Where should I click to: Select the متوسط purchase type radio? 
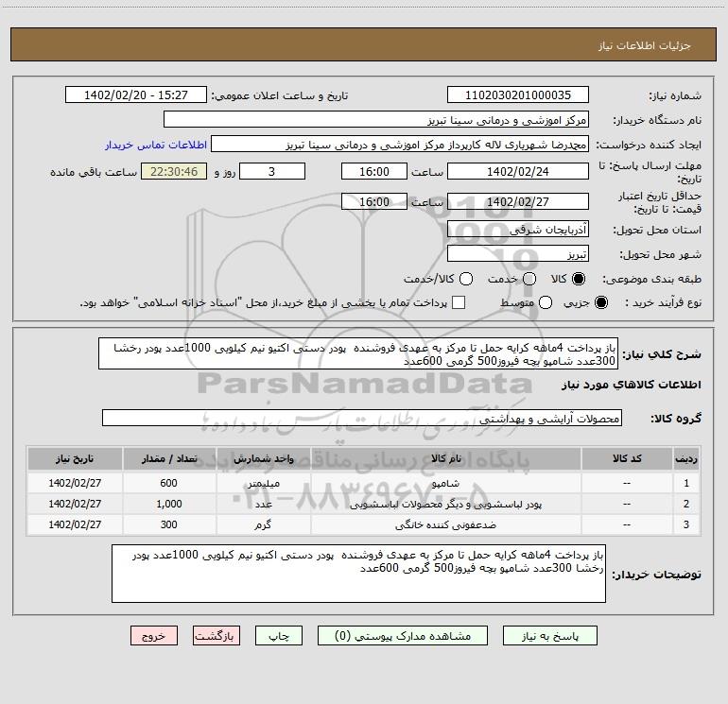pyautogui.click(x=546, y=302)
